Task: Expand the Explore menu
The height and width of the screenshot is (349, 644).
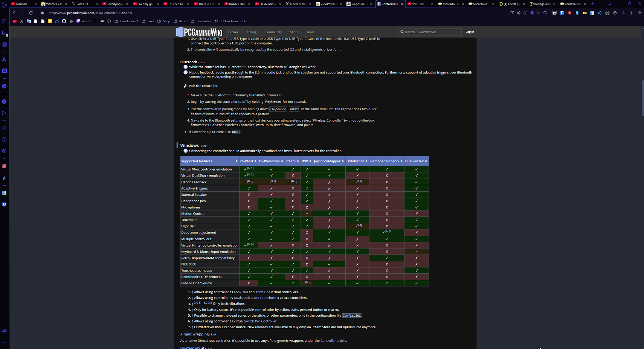Action: pyautogui.click(x=235, y=32)
